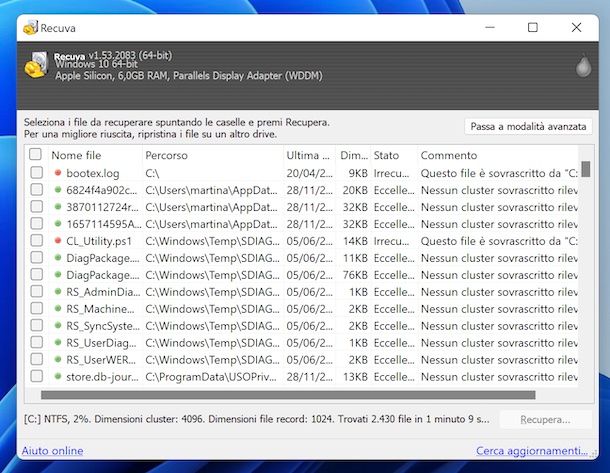610x473 pixels.
Task: Select the store.db-jour... file name
Action: click(x=102, y=377)
